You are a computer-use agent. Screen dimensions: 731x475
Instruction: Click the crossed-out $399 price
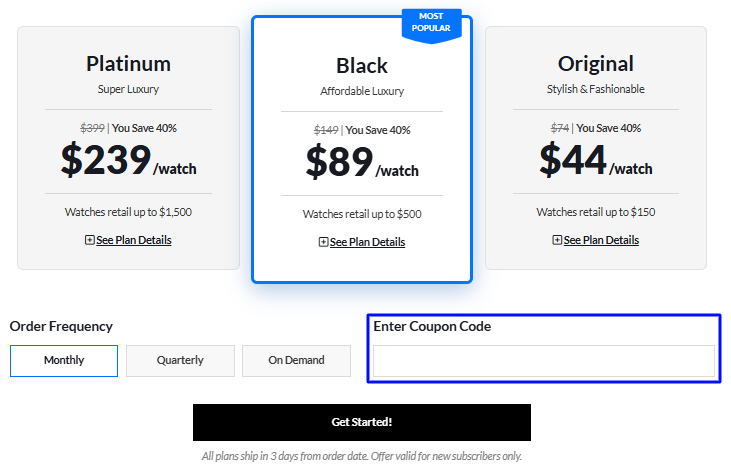93,128
